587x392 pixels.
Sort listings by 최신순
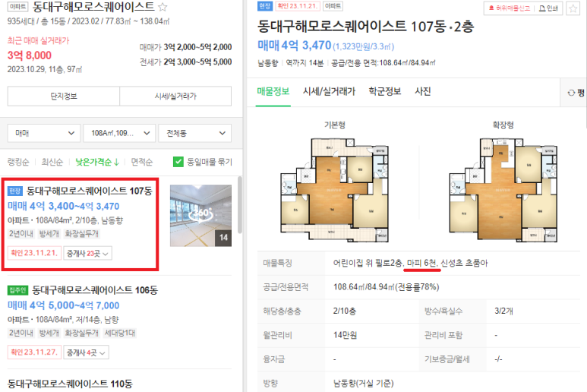click(52, 162)
